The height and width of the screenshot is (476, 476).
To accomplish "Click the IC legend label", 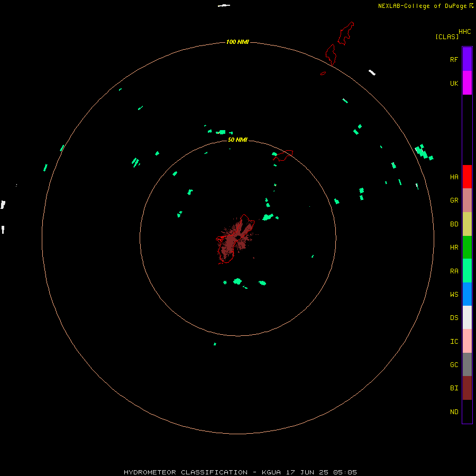I will click(x=454, y=342).
